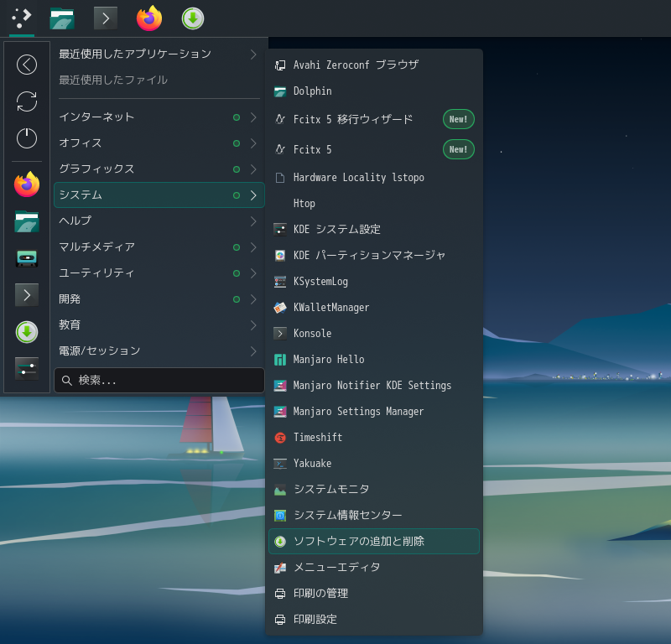Launch Firefox from the top panel
The height and width of the screenshot is (644, 671).
pyautogui.click(x=149, y=18)
